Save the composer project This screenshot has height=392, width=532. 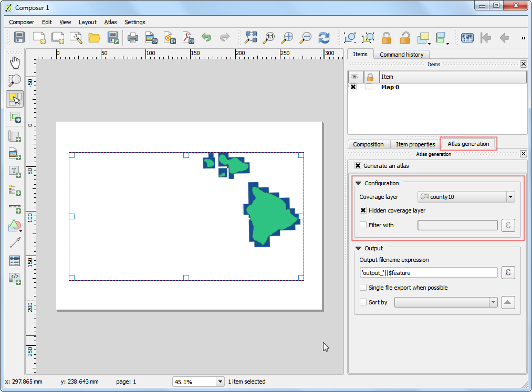coord(19,37)
